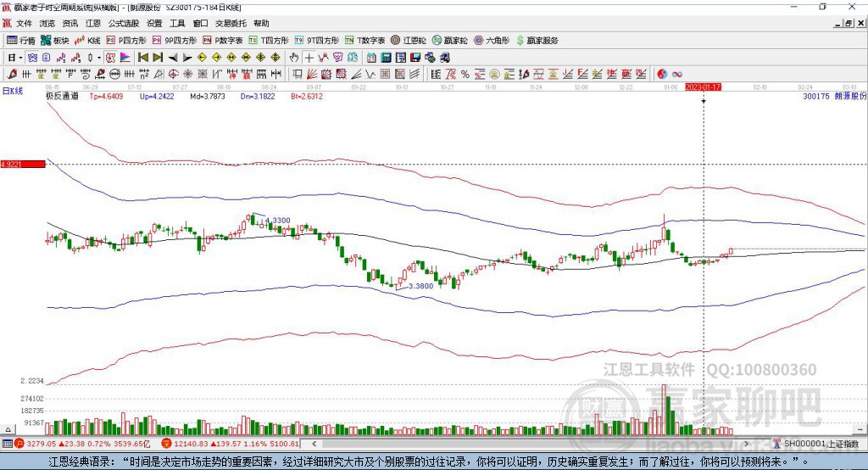Screen dimensions: 868x470
Task: Step chart left with black left arrow
Action: click(x=173, y=58)
